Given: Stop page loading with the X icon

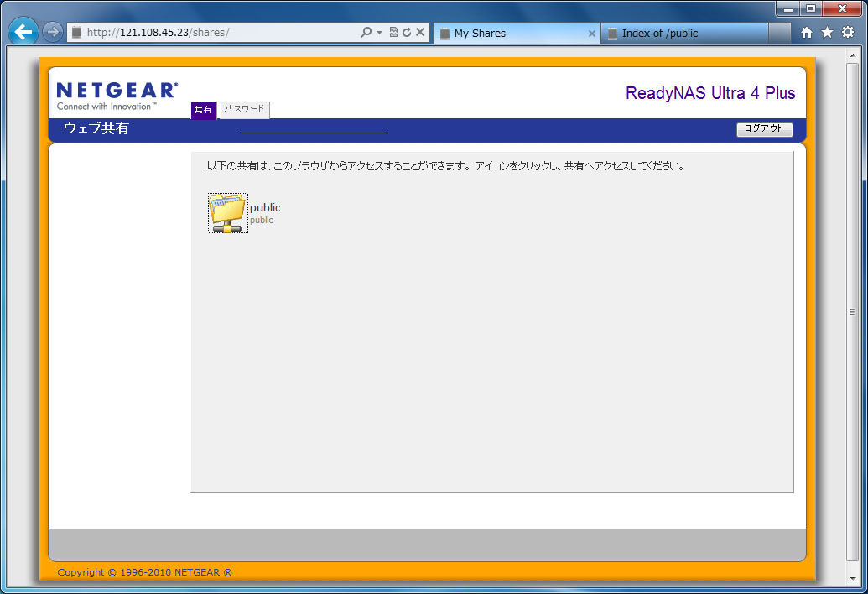Looking at the screenshot, I should [420, 33].
